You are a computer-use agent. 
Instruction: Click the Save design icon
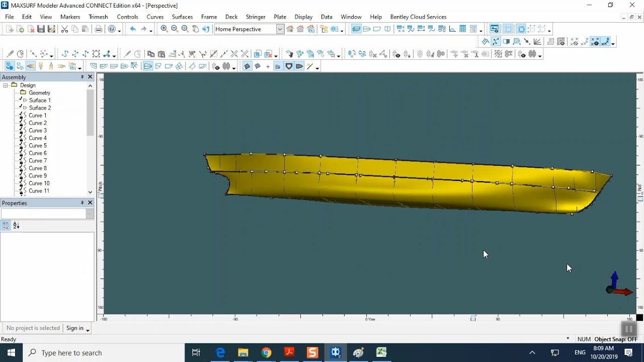pos(41,29)
